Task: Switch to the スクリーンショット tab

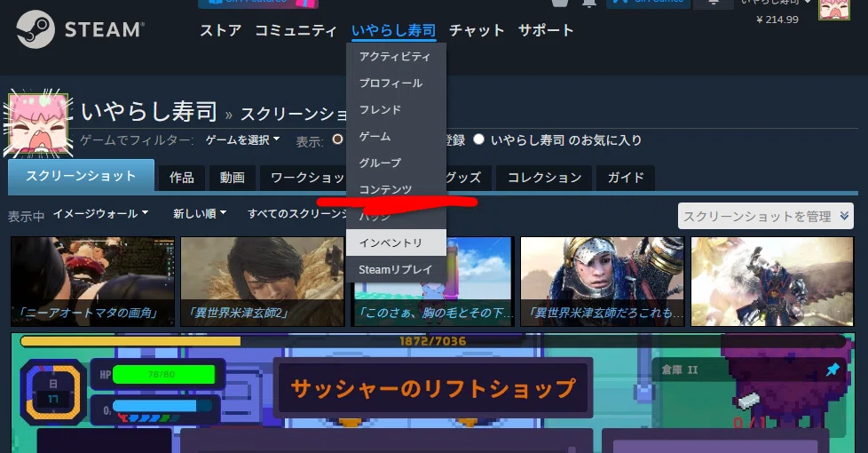Action: pos(81,176)
